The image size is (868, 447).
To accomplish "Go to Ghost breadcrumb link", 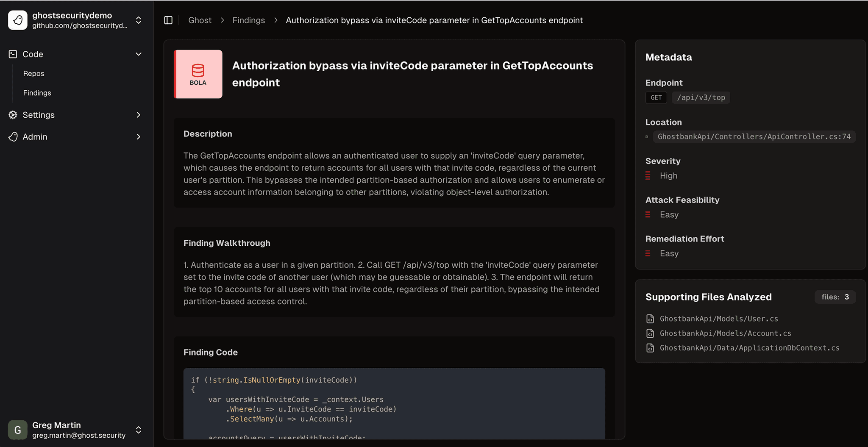I will pyautogui.click(x=200, y=20).
